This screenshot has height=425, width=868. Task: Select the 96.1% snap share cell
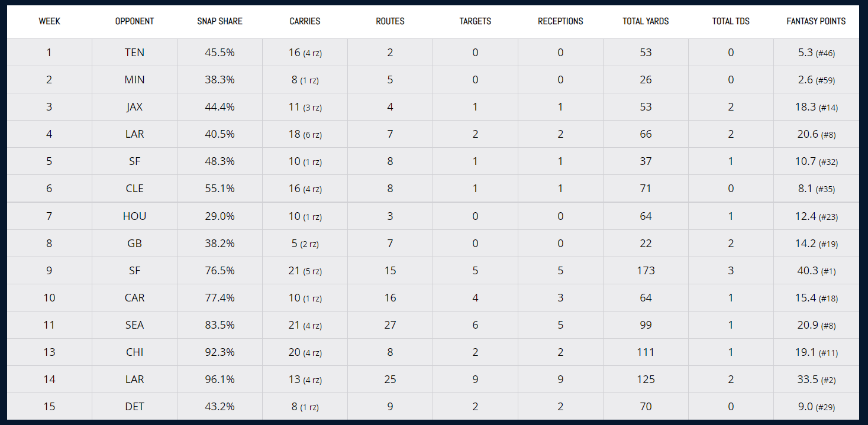tap(220, 379)
